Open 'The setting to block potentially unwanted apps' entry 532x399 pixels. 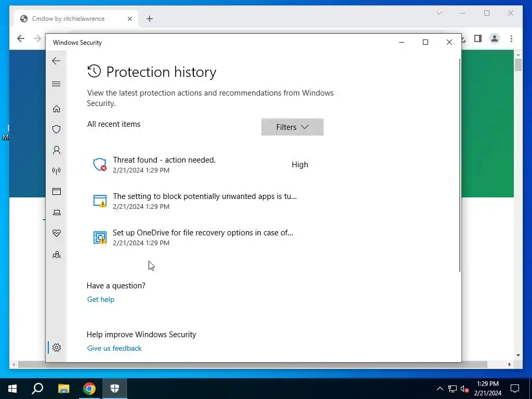tap(205, 201)
